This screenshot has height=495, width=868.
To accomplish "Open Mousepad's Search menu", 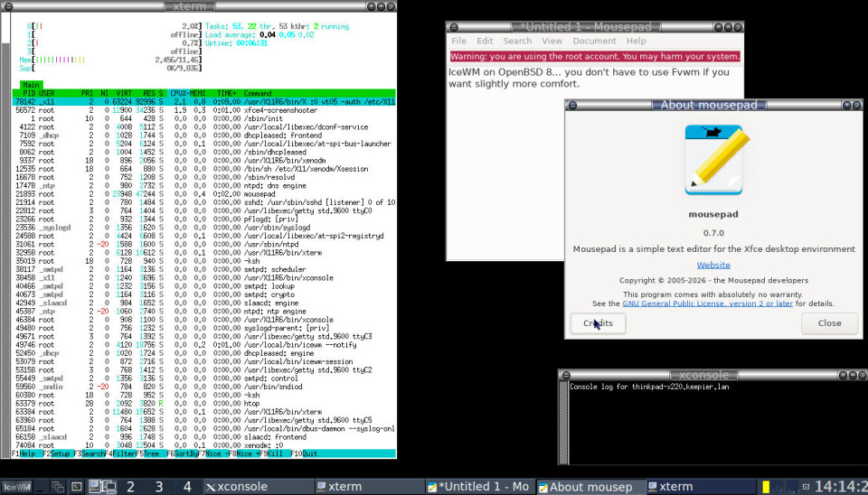I will click(517, 41).
